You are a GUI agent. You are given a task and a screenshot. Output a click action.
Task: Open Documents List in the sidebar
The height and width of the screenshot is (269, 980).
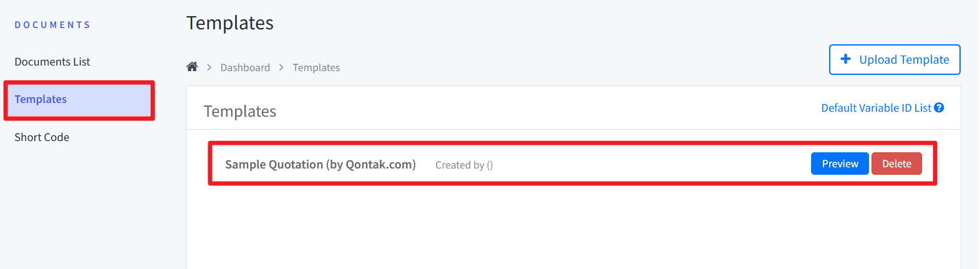tap(52, 62)
